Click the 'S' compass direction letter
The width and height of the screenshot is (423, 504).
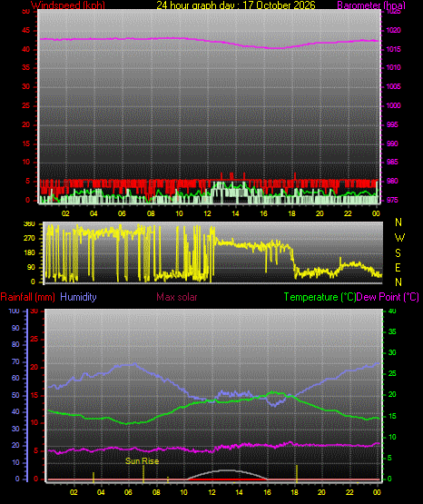click(x=398, y=253)
